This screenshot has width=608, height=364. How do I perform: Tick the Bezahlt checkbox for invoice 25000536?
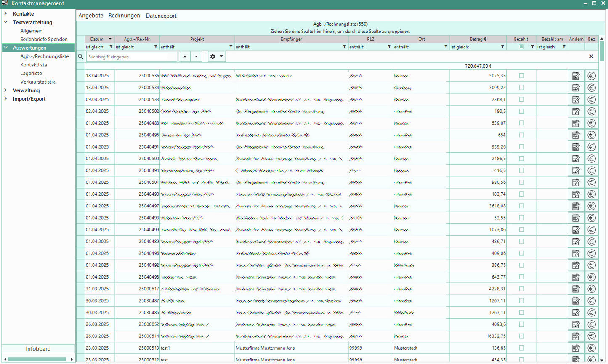(521, 76)
